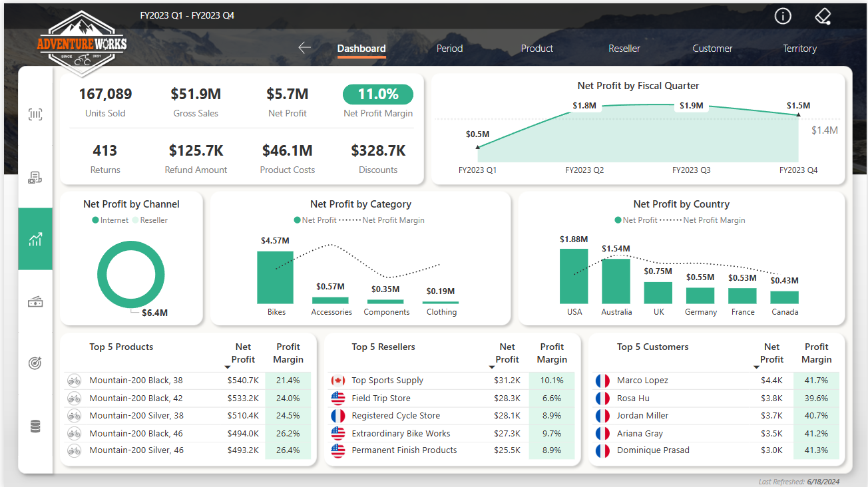Click bike icon beside Mountain-200 Black, 42
Viewport: 868px width, 487px height.
(x=74, y=399)
